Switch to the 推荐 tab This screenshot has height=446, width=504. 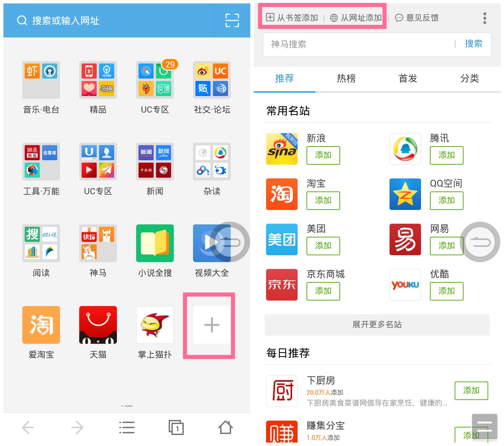[285, 79]
